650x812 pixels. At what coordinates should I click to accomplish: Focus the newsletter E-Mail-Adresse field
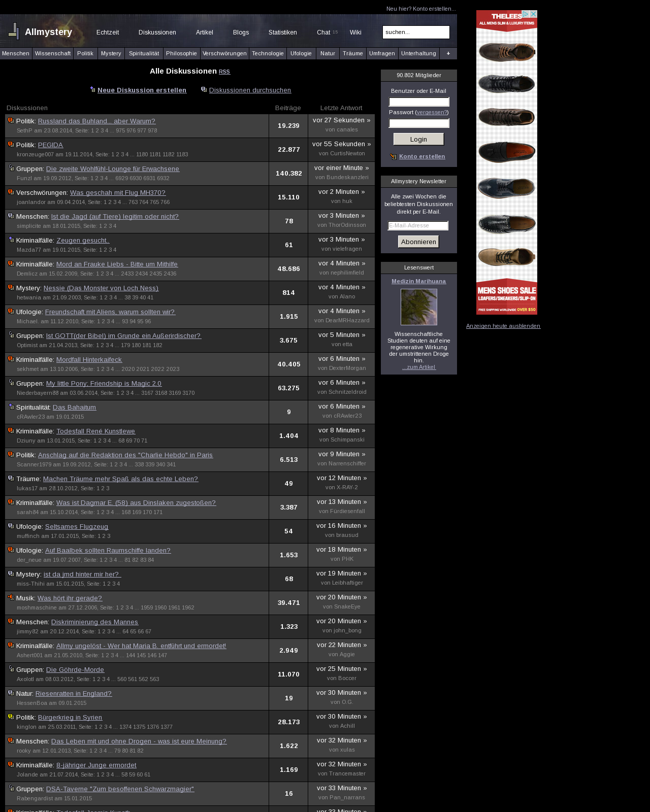pos(418,225)
